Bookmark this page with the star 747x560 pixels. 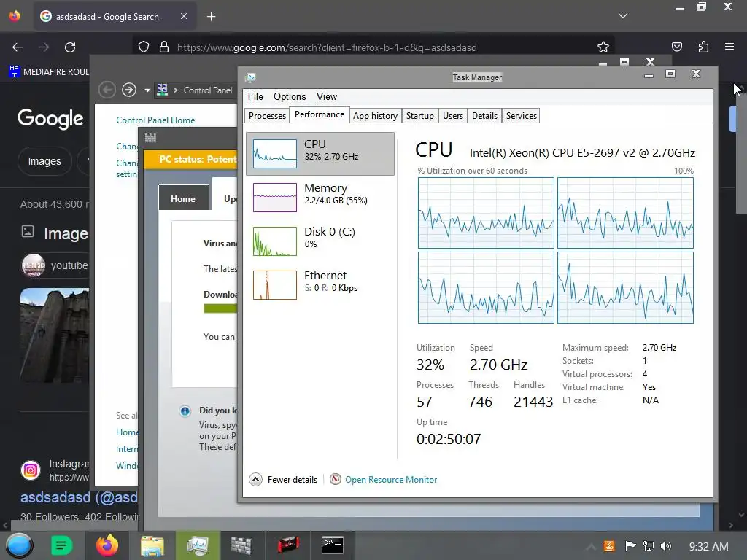pyautogui.click(x=603, y=47)
